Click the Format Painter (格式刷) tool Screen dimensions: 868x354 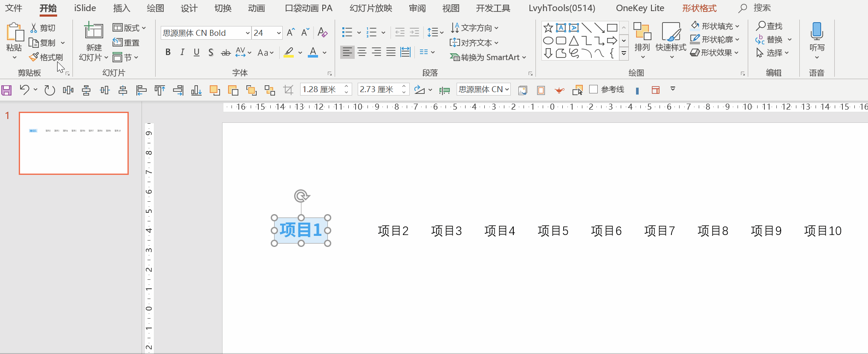pyautogui.click(x=46, y=57)
